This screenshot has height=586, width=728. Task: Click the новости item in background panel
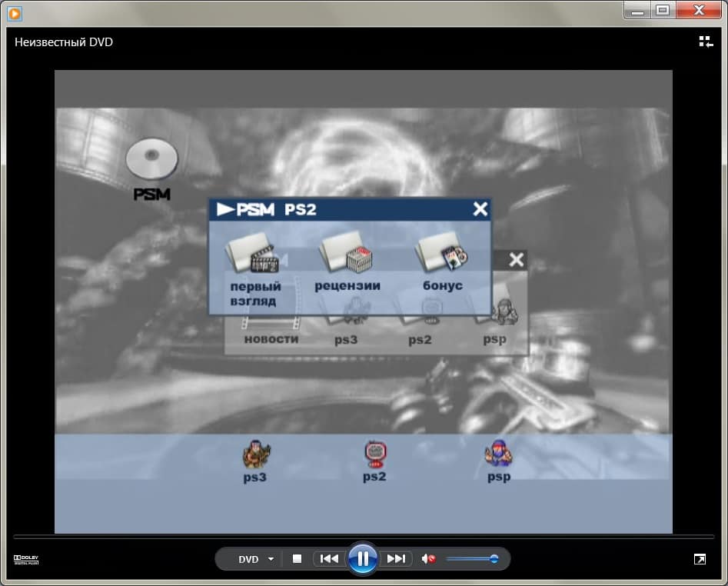tap(271, 339)
